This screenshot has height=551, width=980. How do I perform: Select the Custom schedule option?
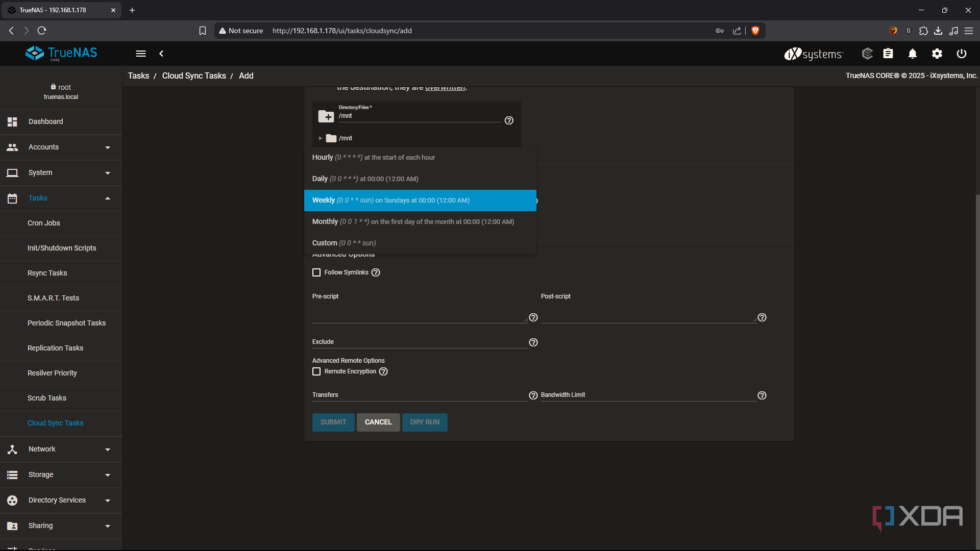[420, 243]
